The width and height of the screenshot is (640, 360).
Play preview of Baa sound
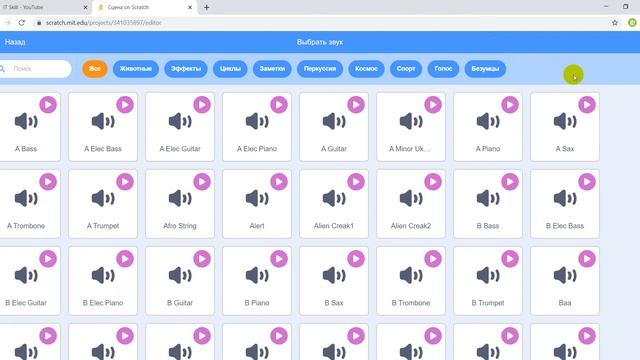point(587,259)
